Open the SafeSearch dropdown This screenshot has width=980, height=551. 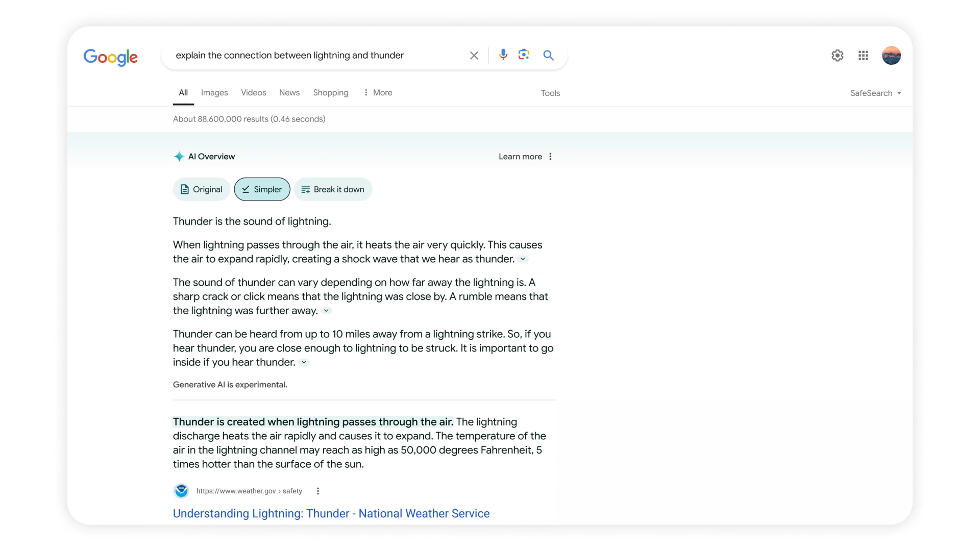point(875,93)
